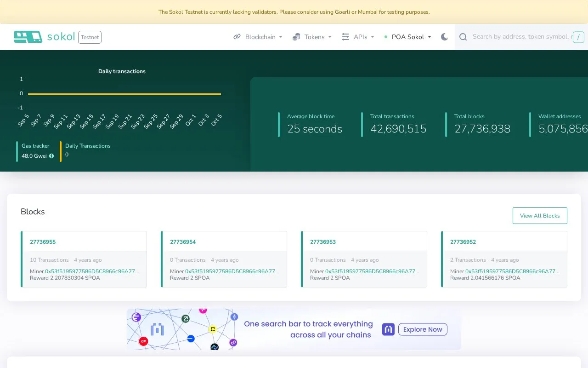The width and height of the screenshot is (588, 368).
Task: Click the Average block time 25 seconds
Action: pos(315,129)
